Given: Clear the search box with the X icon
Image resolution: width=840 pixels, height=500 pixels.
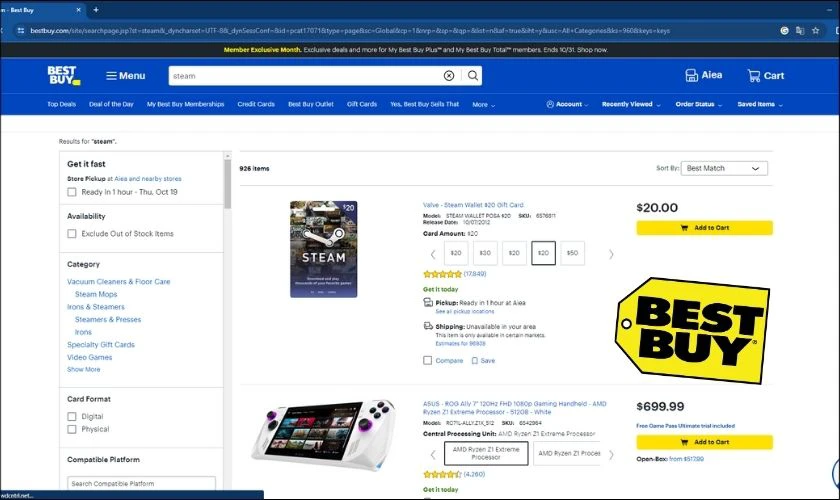Looking at the screenshot, I should pyautogui.click(x=449, y=76).
